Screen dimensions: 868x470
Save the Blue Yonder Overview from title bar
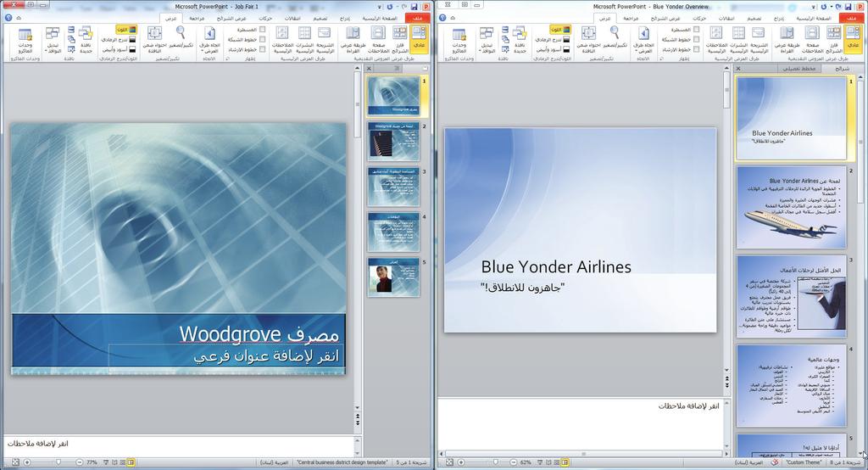(848, 6)
